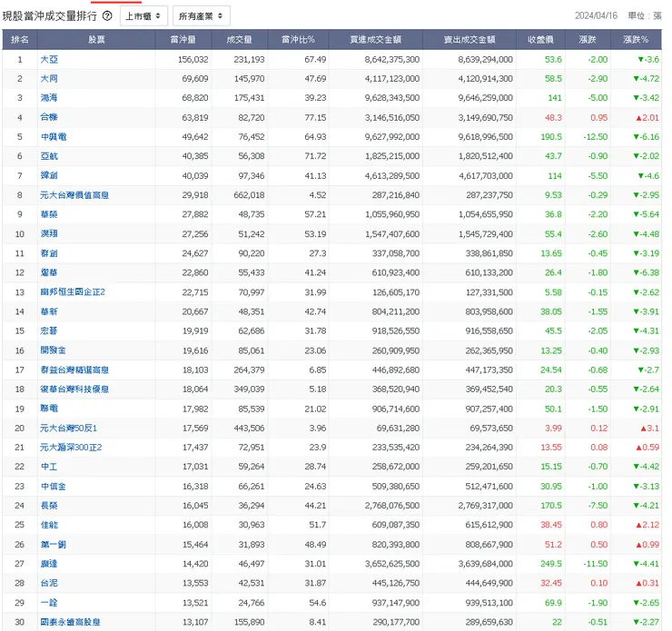Open the 元大滬深300正2 link

[x=71, y=448]
